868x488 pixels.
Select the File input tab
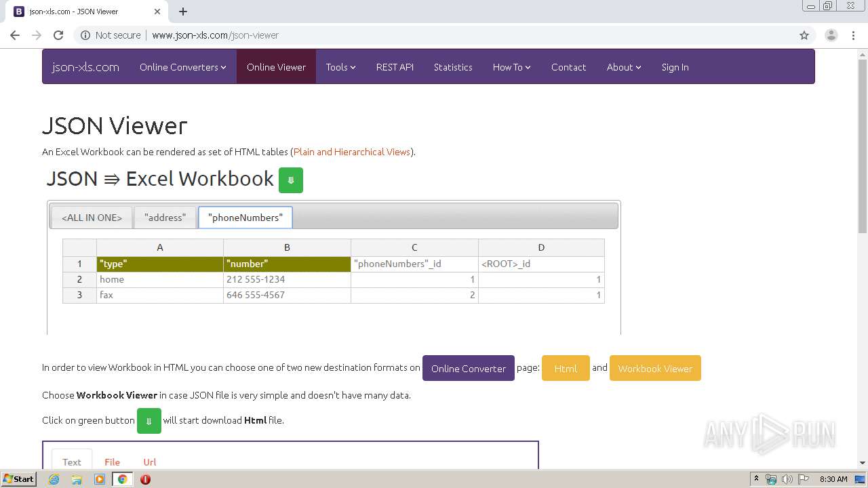tap(113, 462)
